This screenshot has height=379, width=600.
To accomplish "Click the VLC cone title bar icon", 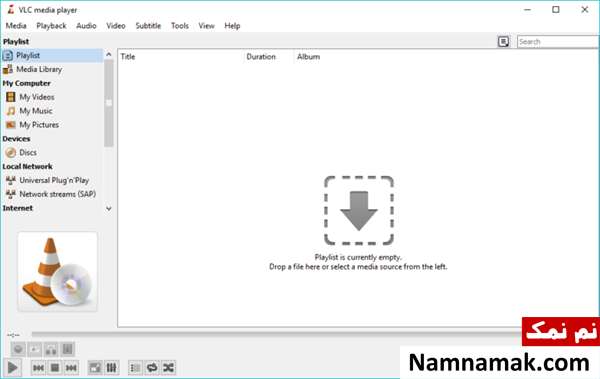I will pos(11,10).
